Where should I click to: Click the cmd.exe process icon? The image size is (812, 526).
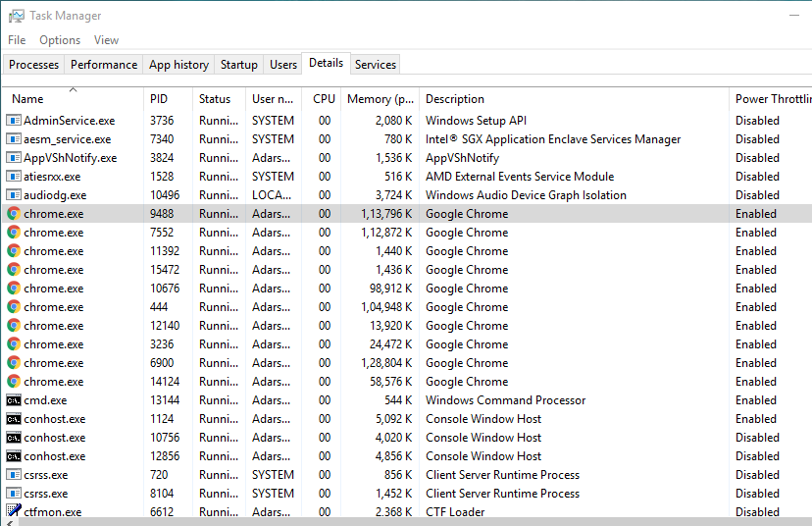point(14,400)
